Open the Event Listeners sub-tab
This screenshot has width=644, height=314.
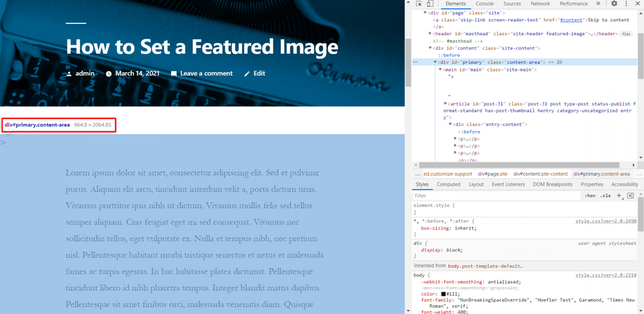[x=508, y=184]
